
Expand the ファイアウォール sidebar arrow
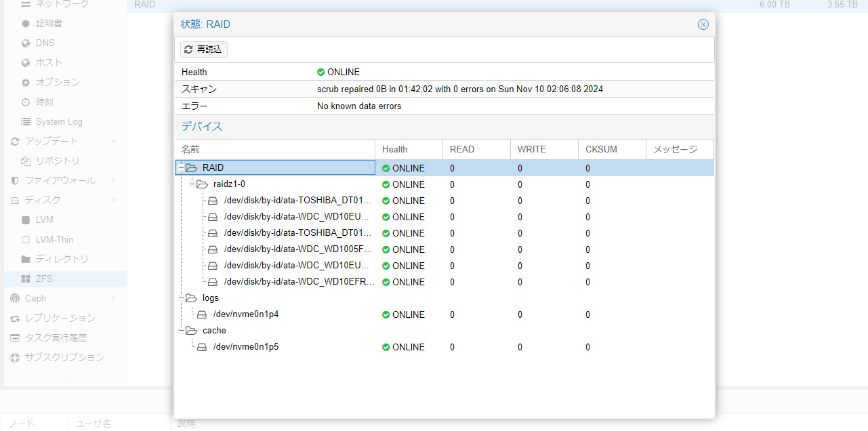[114, 181]
